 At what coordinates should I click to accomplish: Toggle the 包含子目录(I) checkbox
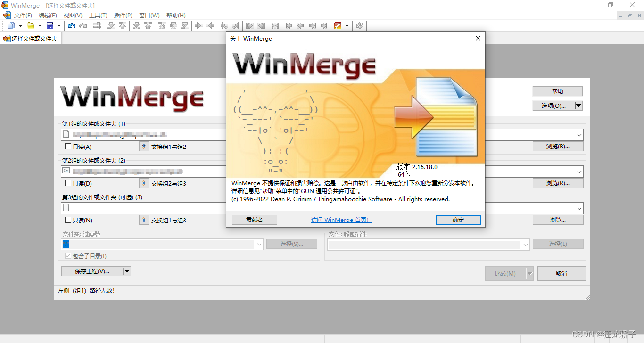click(x=68, y=256)
